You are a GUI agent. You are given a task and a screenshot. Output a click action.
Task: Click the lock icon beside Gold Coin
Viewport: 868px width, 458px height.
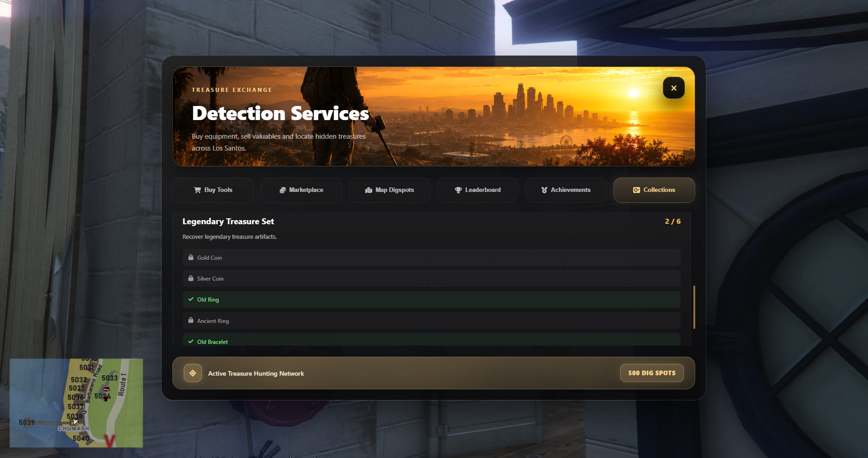tap(191, 257)
